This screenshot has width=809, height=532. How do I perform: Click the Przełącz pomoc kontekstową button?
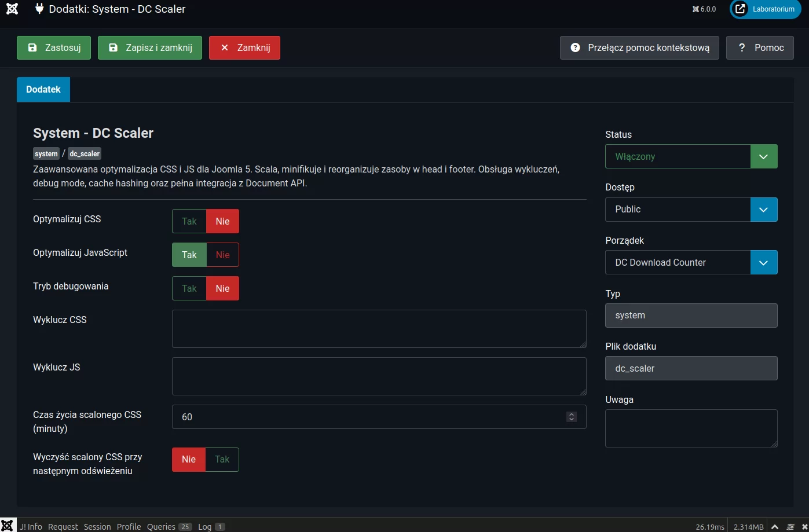pos(639,48)
